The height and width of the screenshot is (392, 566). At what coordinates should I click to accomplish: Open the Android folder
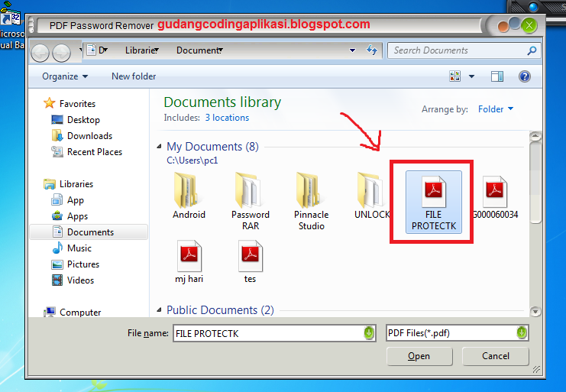189,196
